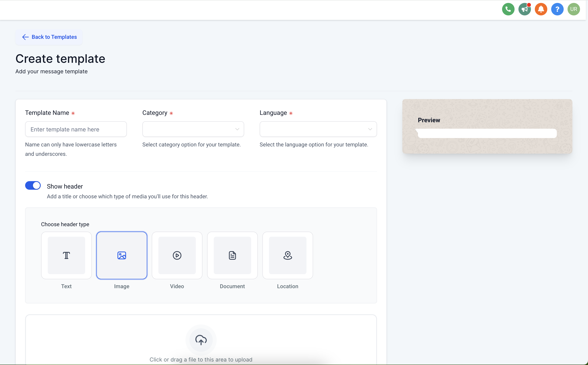
Task: Select the Text header type icon
Action: click(66, 255)
